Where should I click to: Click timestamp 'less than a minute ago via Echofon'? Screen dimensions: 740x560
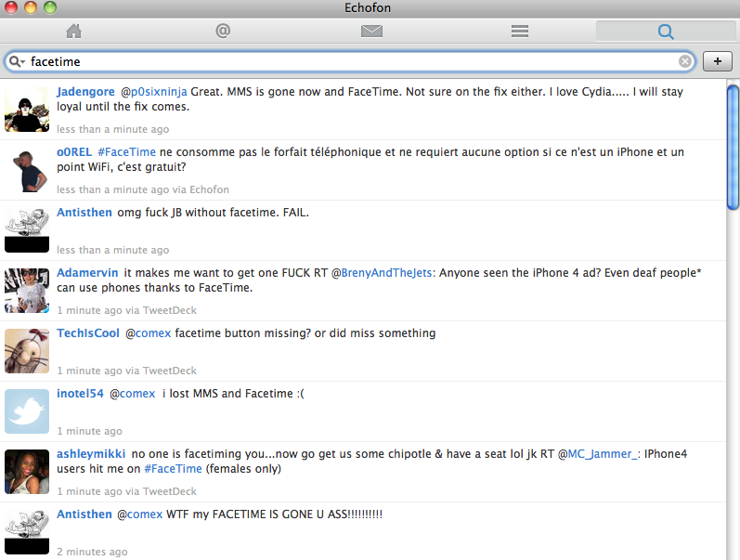[143, 189]
